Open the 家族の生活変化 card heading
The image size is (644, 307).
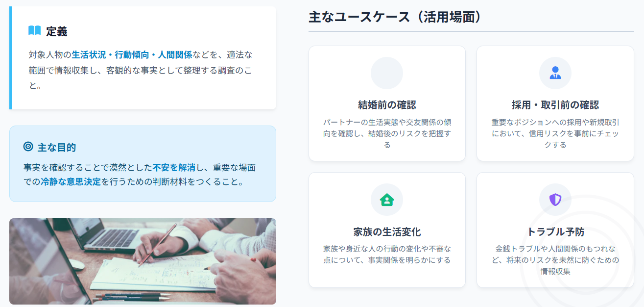coord(387,232)
